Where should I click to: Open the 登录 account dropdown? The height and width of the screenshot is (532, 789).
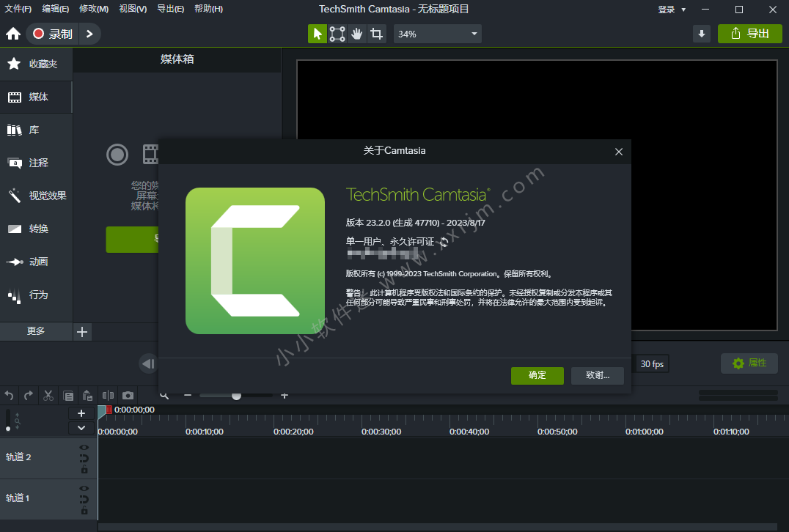coord(672,9)
